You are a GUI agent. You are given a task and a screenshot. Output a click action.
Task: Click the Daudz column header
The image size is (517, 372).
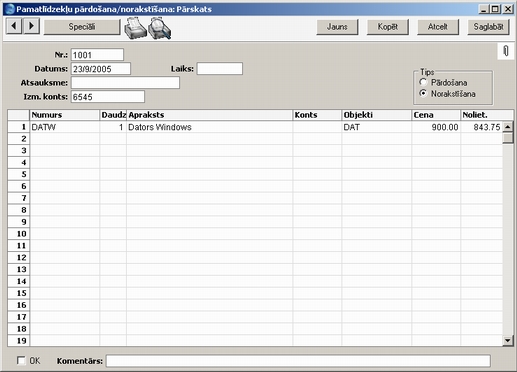[113, 115]
